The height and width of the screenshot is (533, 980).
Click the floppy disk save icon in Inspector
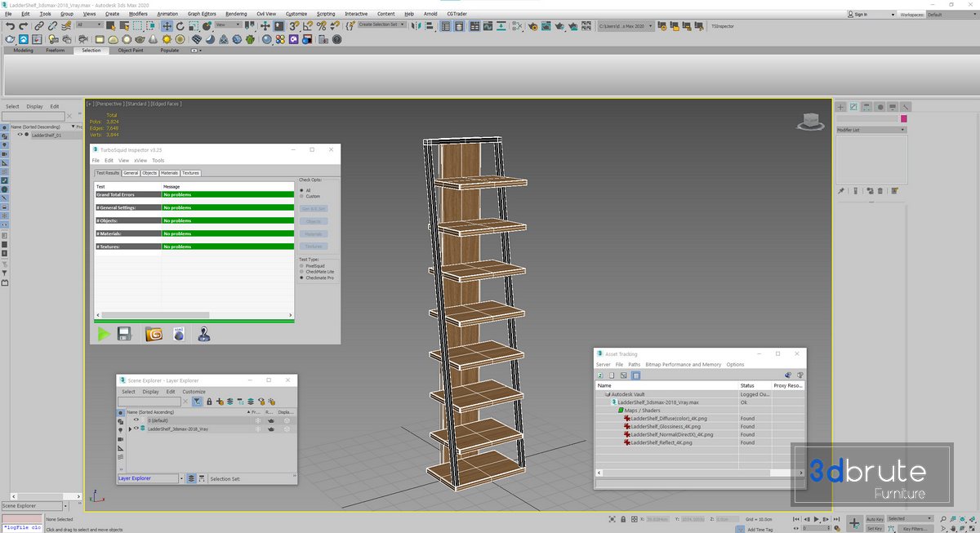pos(125,333)
